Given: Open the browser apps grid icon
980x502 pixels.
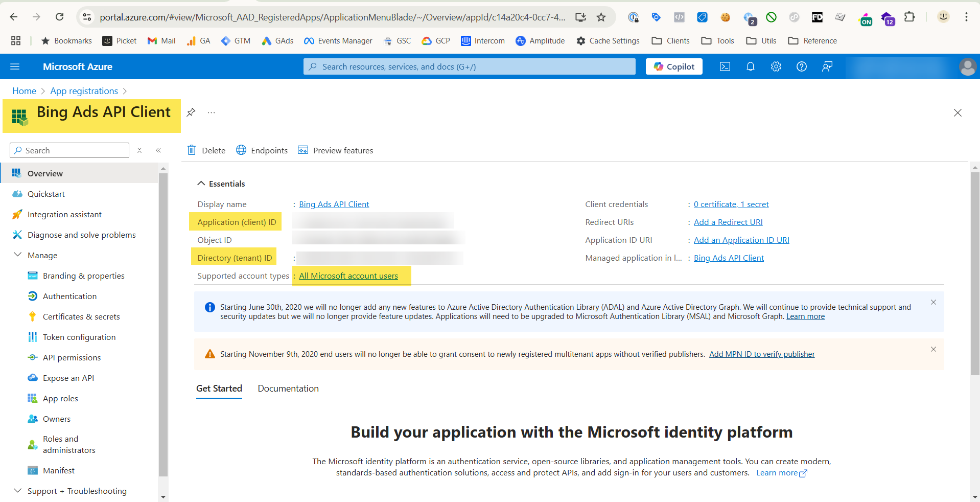Looking at the screenshot, I should coord(16,41).
